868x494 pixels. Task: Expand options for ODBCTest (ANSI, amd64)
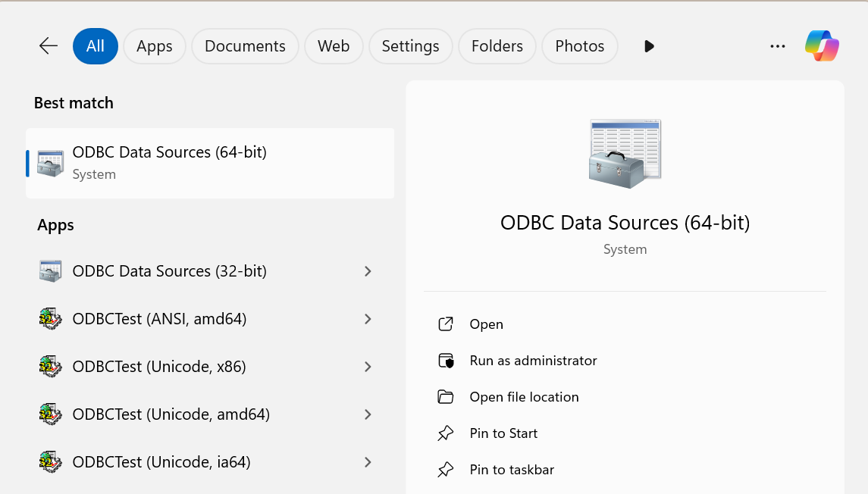(368, 318)
